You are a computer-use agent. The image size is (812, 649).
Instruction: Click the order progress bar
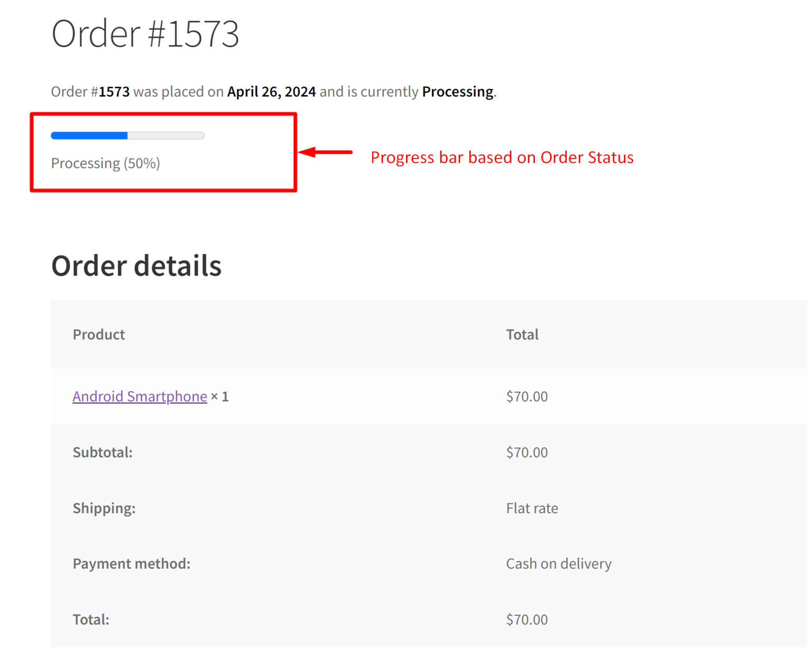(x=127, y=135)
